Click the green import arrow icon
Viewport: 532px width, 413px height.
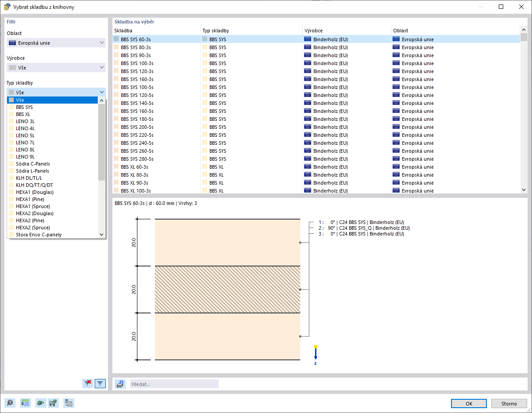click(41, 403)
